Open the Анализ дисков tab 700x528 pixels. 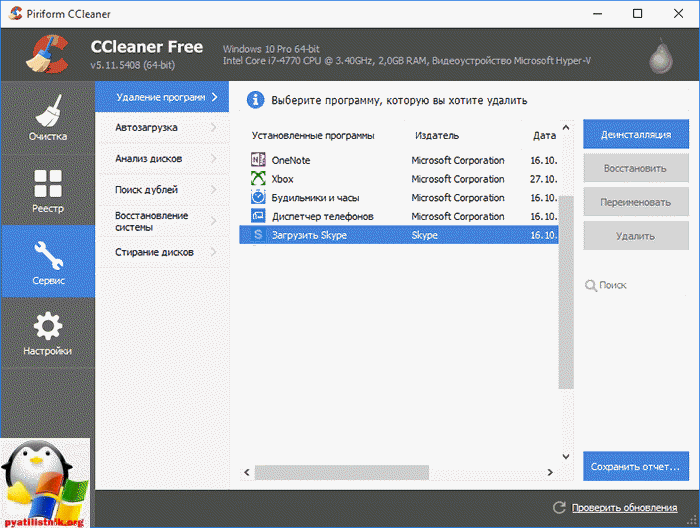pos(162,158)
